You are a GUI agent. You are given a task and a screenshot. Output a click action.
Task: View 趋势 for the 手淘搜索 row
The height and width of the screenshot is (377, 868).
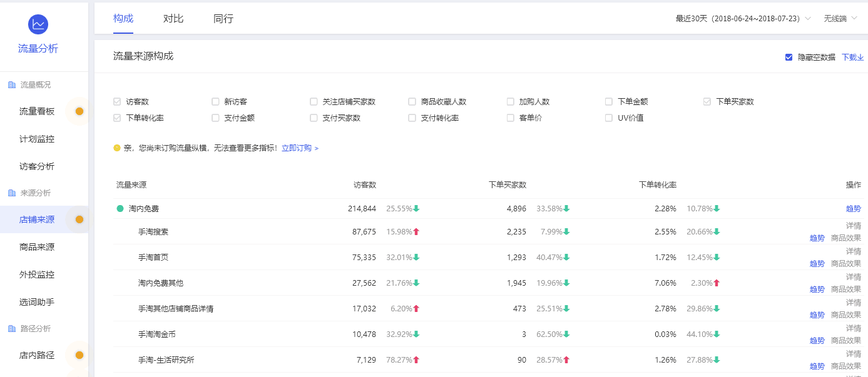817,238
